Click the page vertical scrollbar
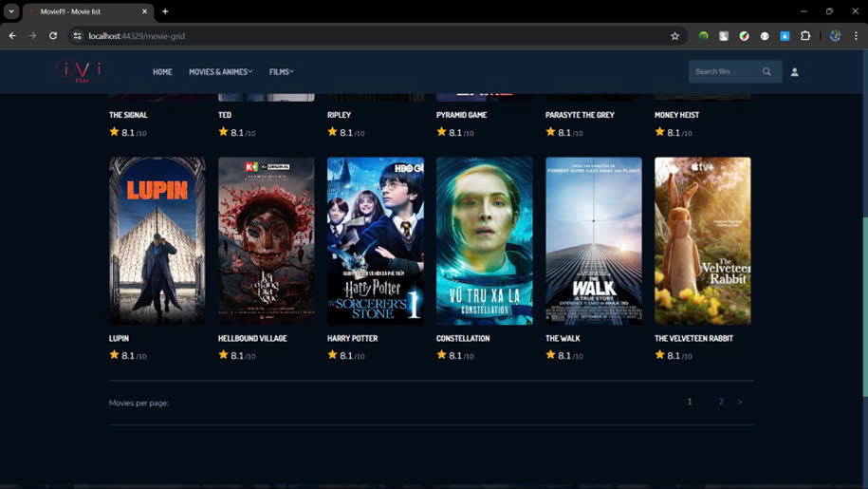The width and height of the screenshot is (868, 489). coord(864,307)
